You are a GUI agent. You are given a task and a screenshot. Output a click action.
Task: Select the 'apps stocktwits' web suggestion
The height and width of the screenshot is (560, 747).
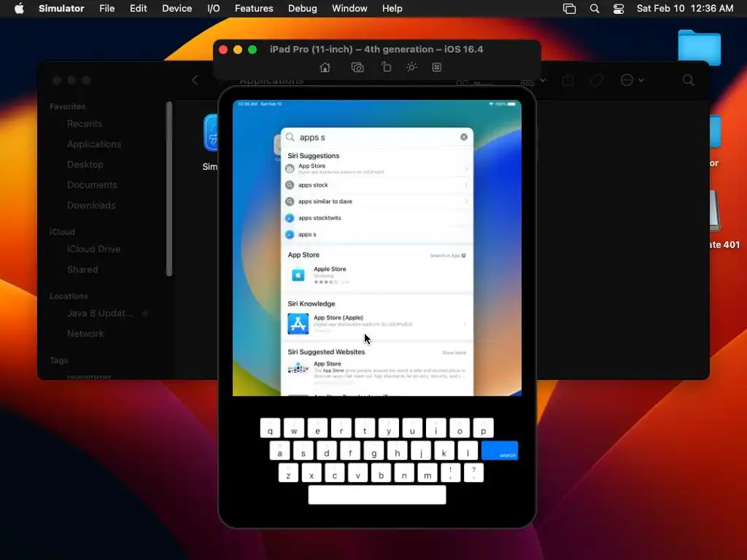point(377,218)
